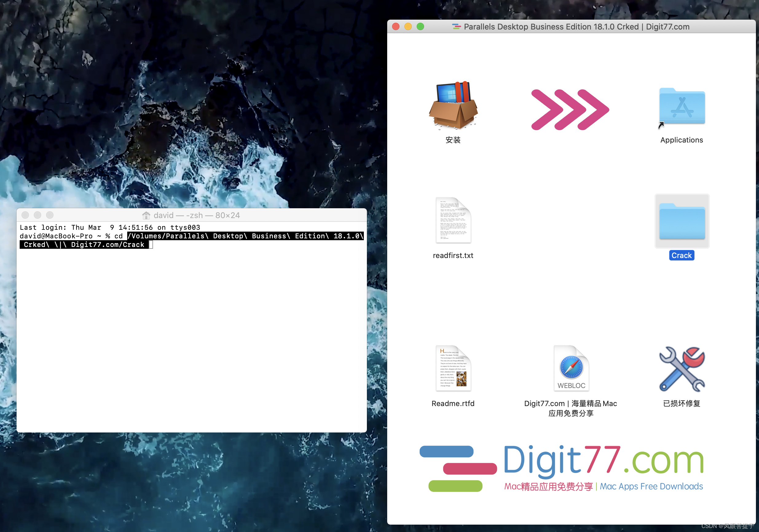This screenshot has width=759, height=532.
Task: Click the Digit77 icon in the Finder window title
Action: tap(456, 27)
